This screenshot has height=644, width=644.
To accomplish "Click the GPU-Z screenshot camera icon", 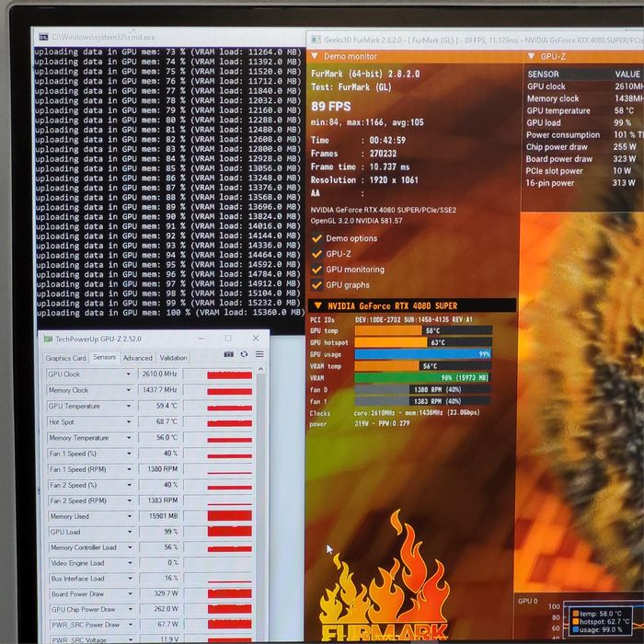I will coord(229,354).
